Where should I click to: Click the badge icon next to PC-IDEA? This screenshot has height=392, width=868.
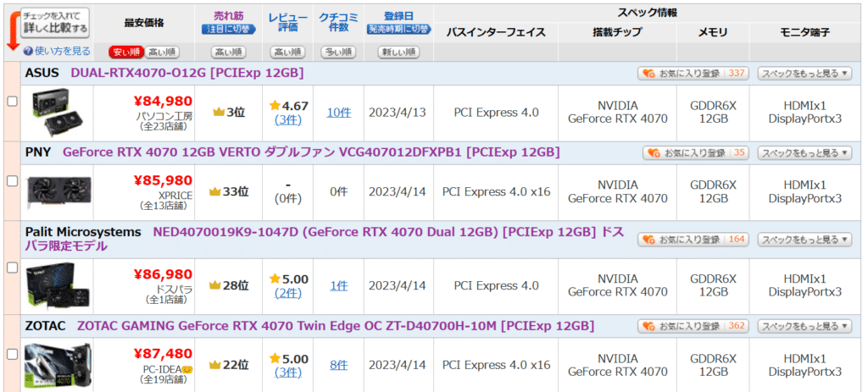(187, 369)
